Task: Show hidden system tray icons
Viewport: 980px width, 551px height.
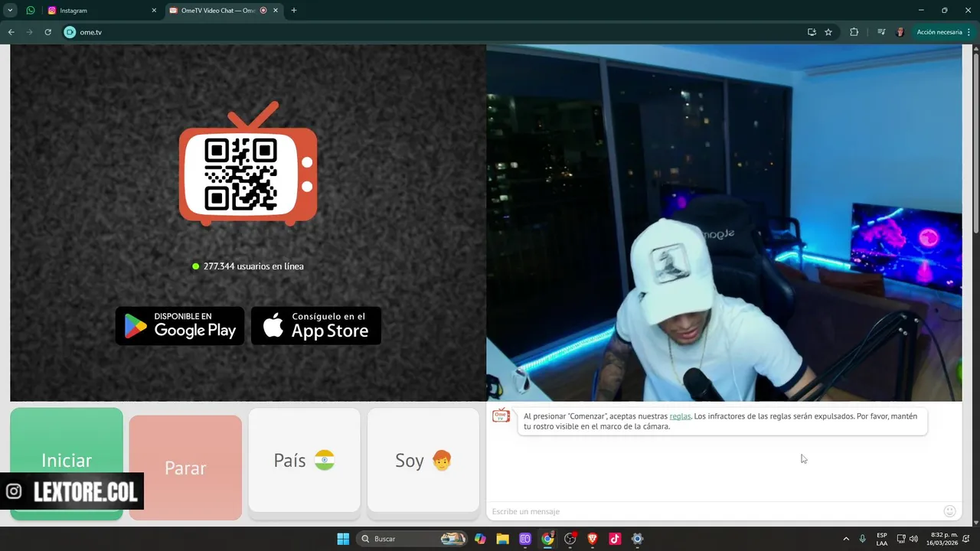Action: [x=846, y=539]
